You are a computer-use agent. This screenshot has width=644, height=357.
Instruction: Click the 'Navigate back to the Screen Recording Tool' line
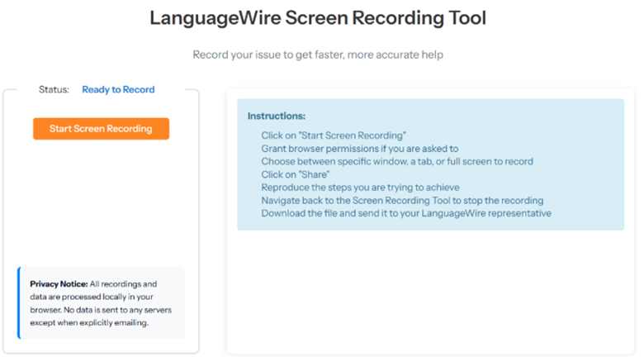click(402, 200)
